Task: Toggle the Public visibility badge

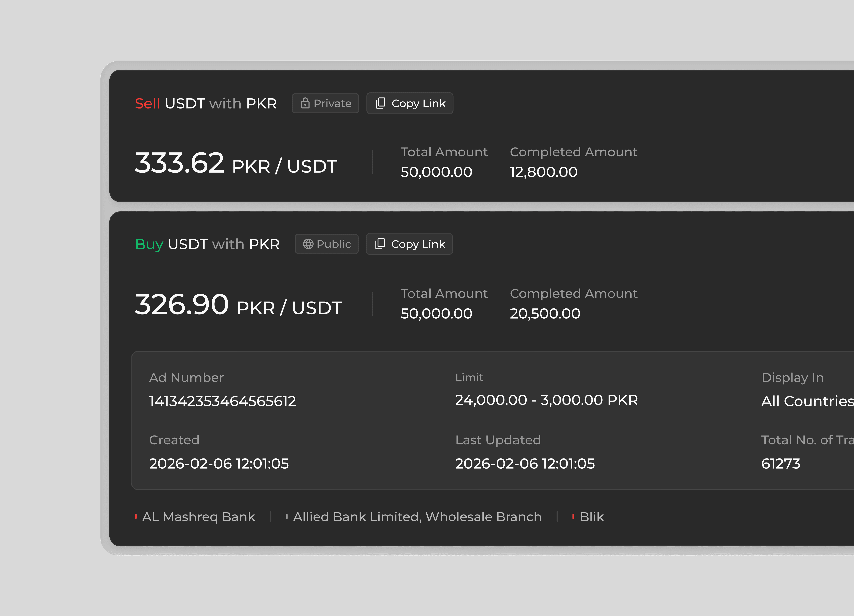Action: pyautogui.click(x=327, y=244)
